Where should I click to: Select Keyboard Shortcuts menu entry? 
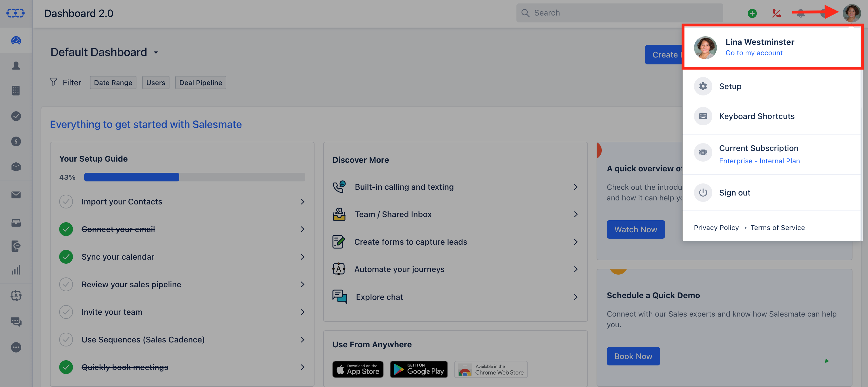(x=771, y=116)
